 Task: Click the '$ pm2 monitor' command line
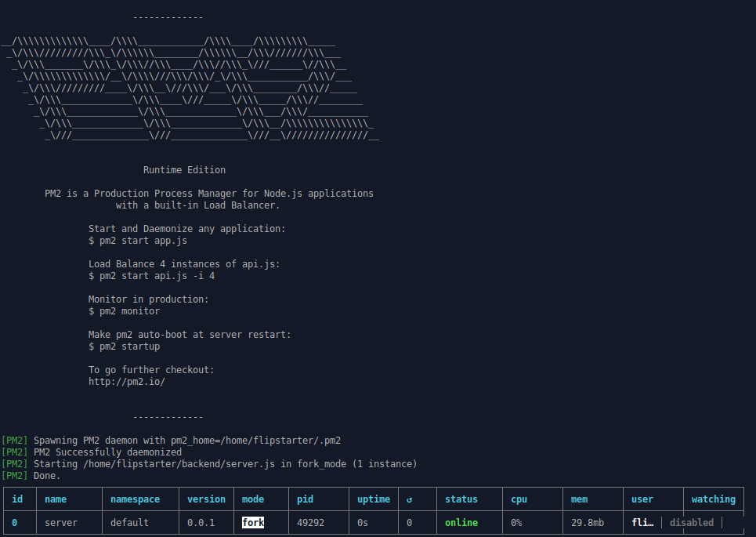coord(125,311)
